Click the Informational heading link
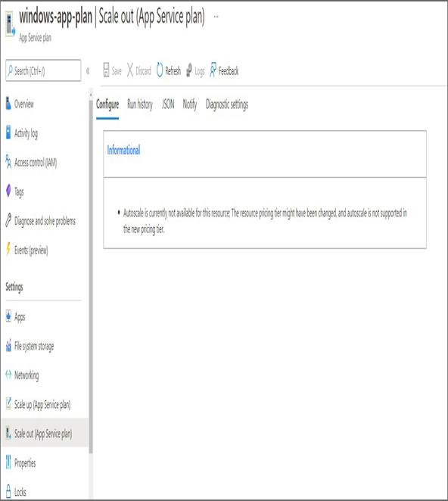This screenshot has height=501, width=448. 123,150
